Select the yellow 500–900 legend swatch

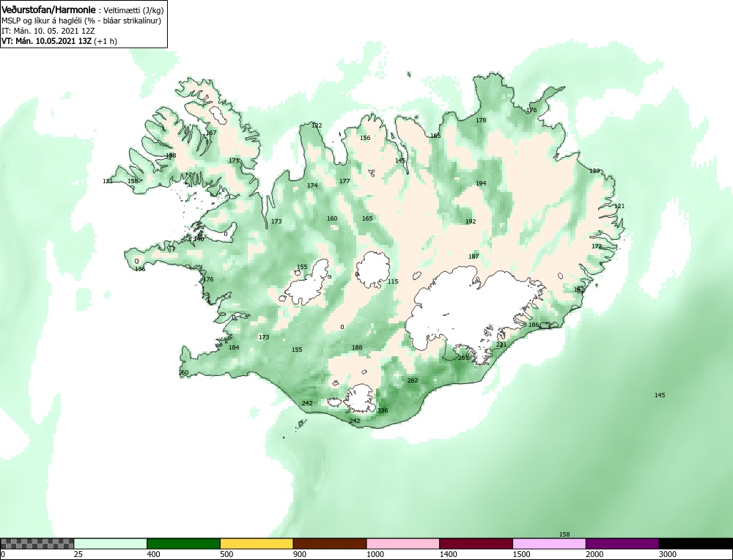[257, 543]
